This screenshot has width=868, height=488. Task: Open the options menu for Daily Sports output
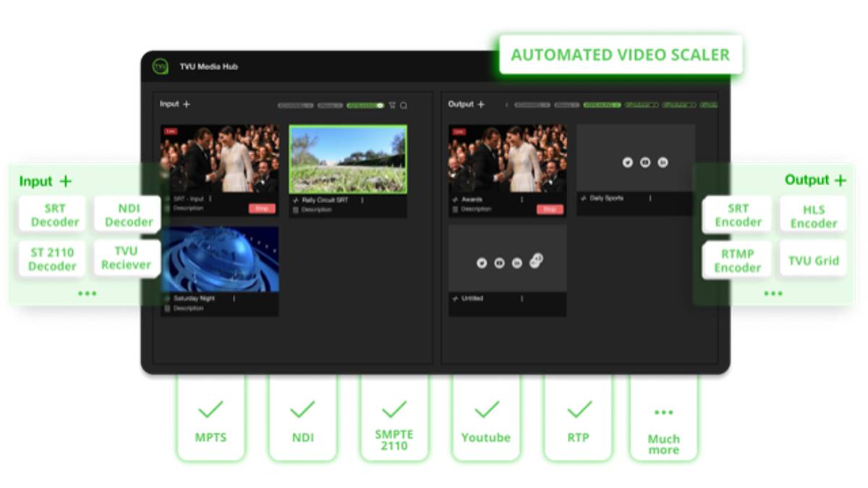tap(650, 198)
